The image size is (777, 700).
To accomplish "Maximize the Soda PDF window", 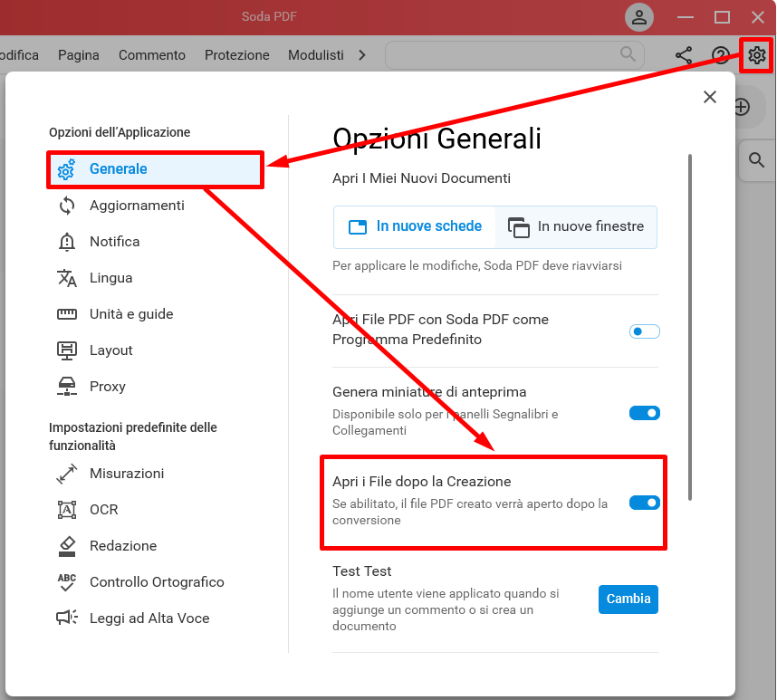I will [x=722, y=17].
